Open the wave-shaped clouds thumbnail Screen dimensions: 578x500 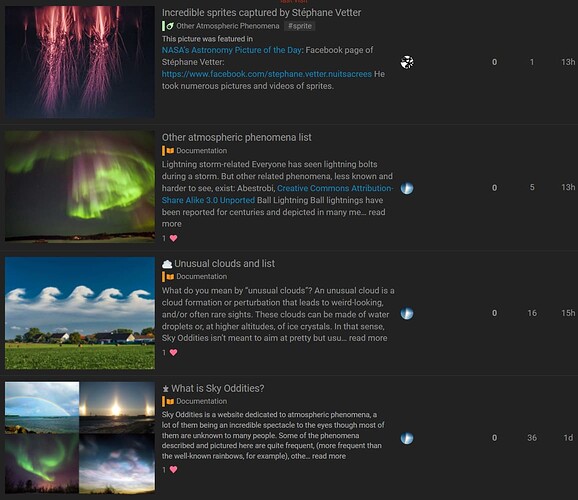(x=80, y=313)
